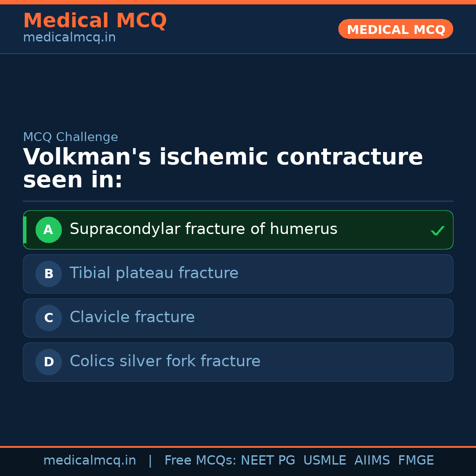Click the Free MCQs label in the footer

200,461
